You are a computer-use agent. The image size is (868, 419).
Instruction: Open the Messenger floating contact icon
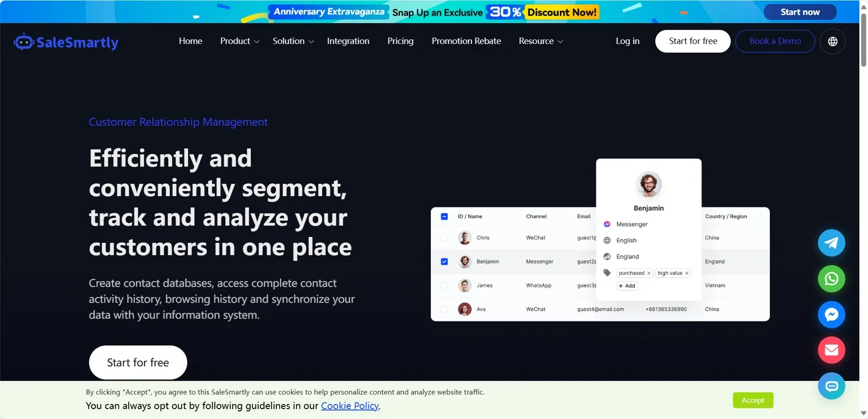click(831, 314)
